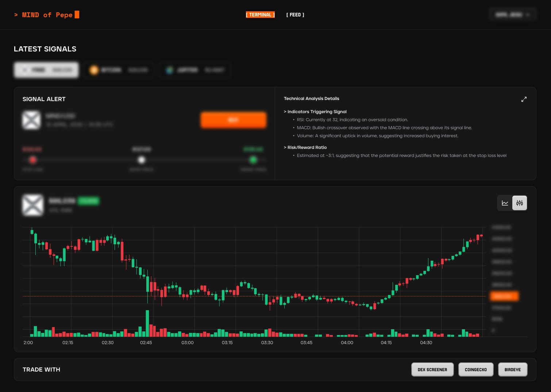Click the Bitcoin coin icon on its signal tab
The width and height of the screenshot is (551, 392).
click(94, 70)
